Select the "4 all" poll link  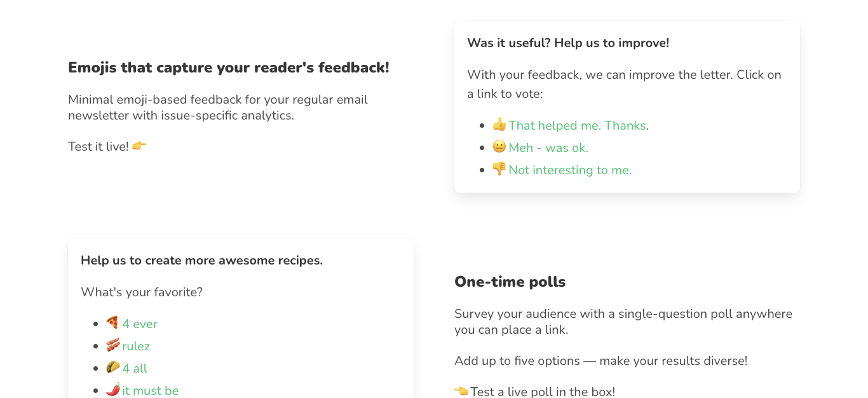point(135,369)
